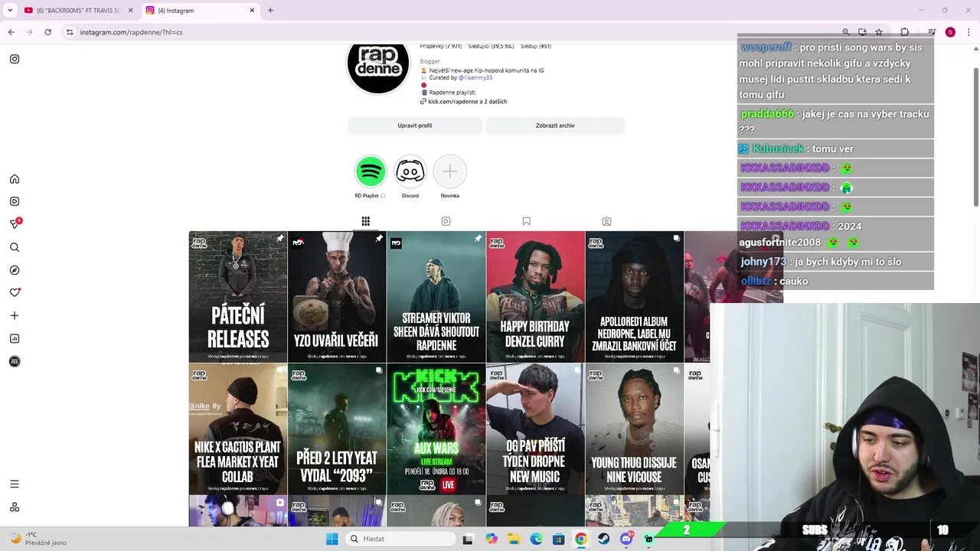Open Young Thug dissuje Nine Vicouse post
This screenshot has width=980, height=551.
pos(634,429)
